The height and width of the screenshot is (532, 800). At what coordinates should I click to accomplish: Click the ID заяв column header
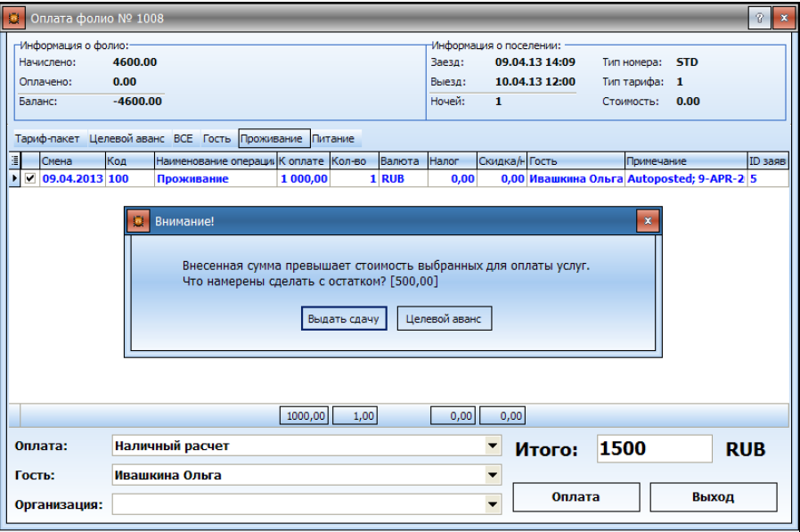tap(767, 160)
